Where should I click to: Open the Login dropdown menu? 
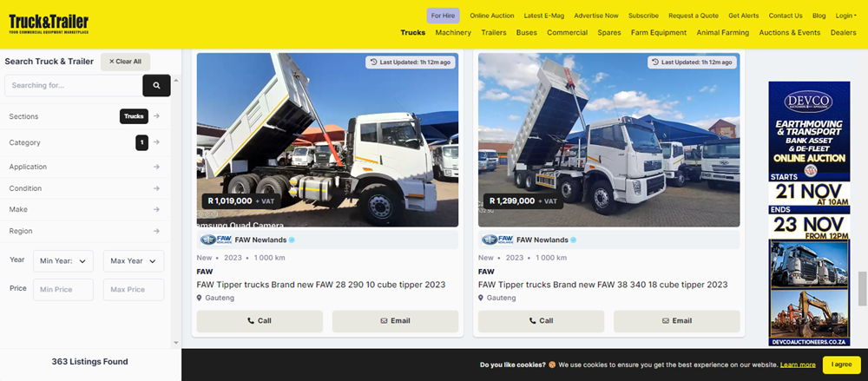[x=847, y=16]
